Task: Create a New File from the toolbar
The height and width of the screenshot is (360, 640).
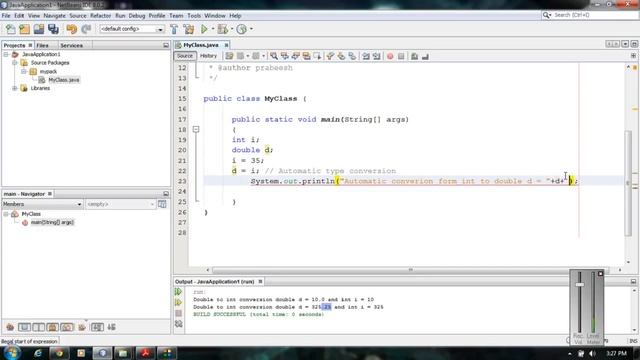Action: [x=11, y=29]
